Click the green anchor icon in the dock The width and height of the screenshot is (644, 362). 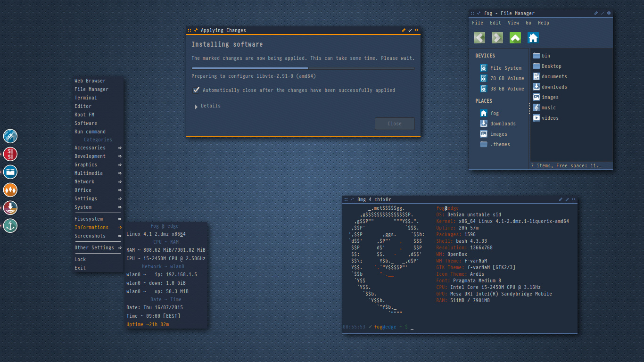(10, 226)
